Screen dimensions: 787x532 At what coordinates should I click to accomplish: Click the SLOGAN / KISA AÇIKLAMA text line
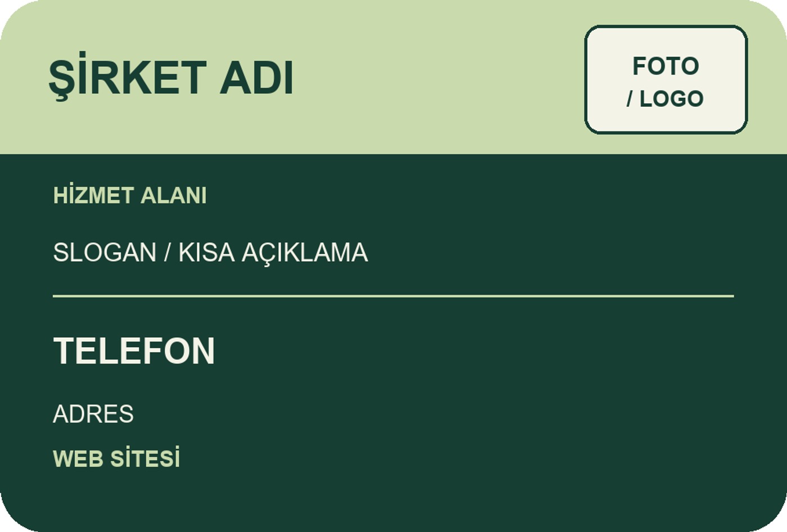point(210,253)
